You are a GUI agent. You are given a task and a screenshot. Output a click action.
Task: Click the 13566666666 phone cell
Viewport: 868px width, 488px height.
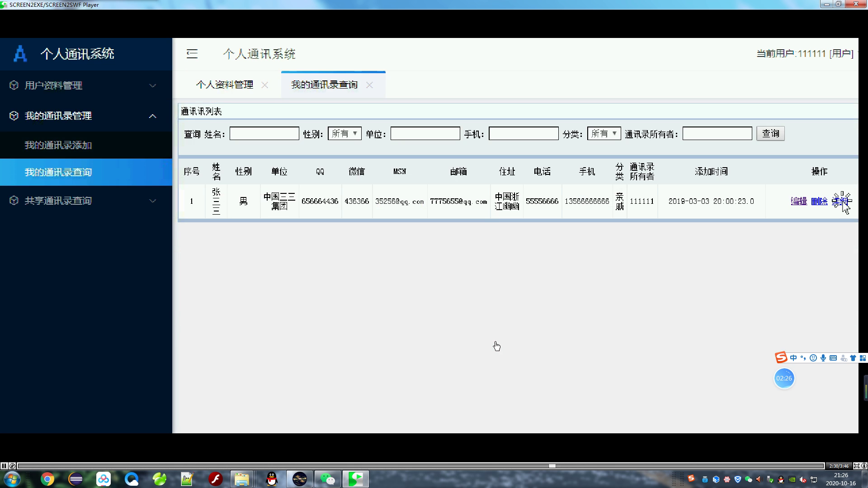587,201
